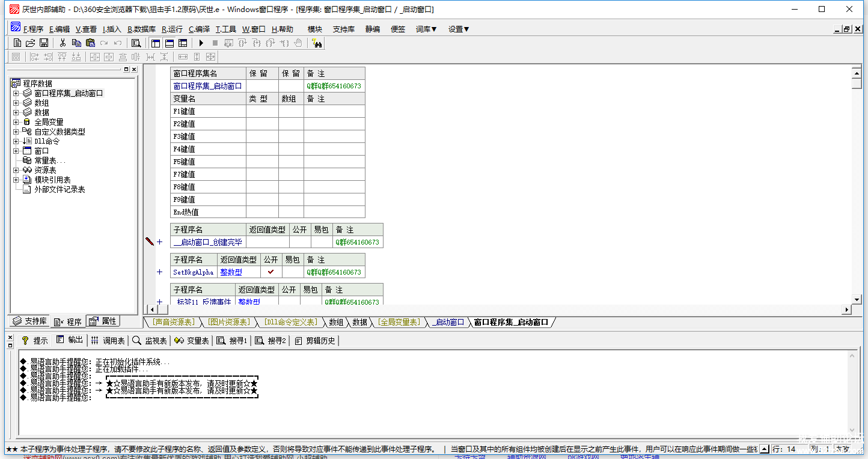The image size is (868, 459).
Task: Open the 支持库 tab below the tree panel
Action: (x=30, y=321)
